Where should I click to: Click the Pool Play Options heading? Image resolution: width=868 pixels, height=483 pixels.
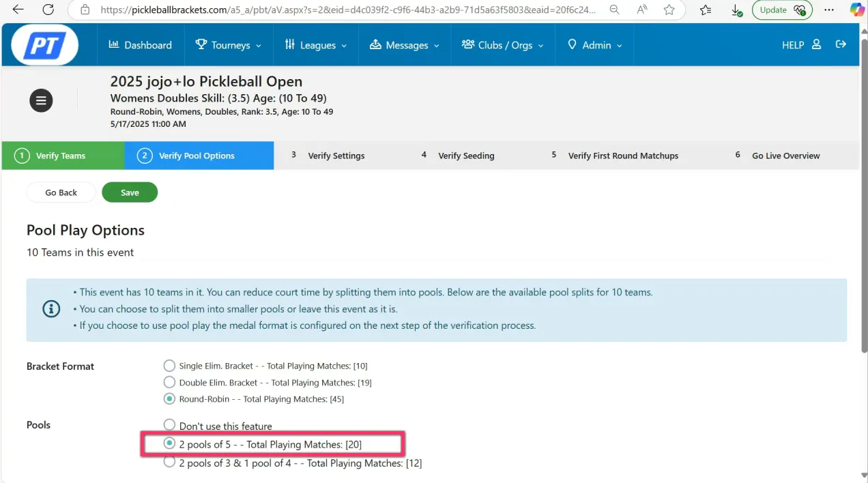85,231
